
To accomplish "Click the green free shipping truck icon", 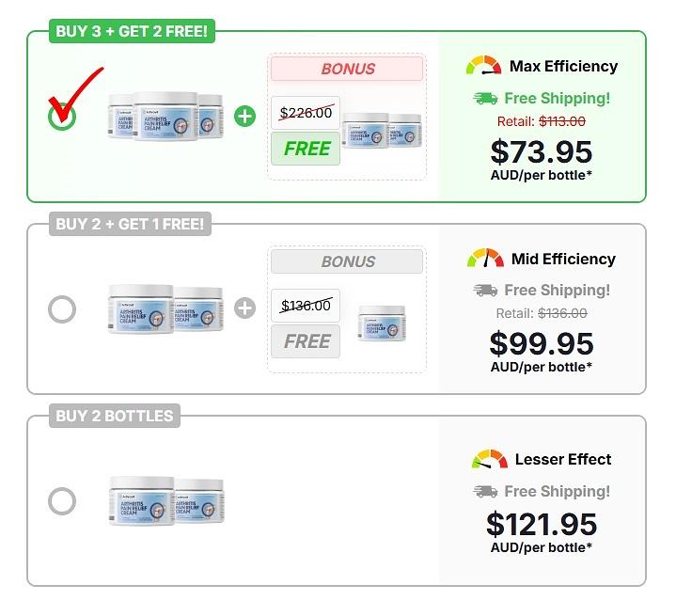I will (485, 98).
